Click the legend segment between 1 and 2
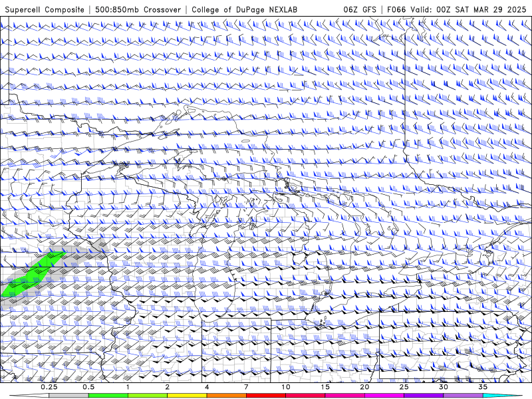This screenshot has height=399, width=532. pos(148,396)
